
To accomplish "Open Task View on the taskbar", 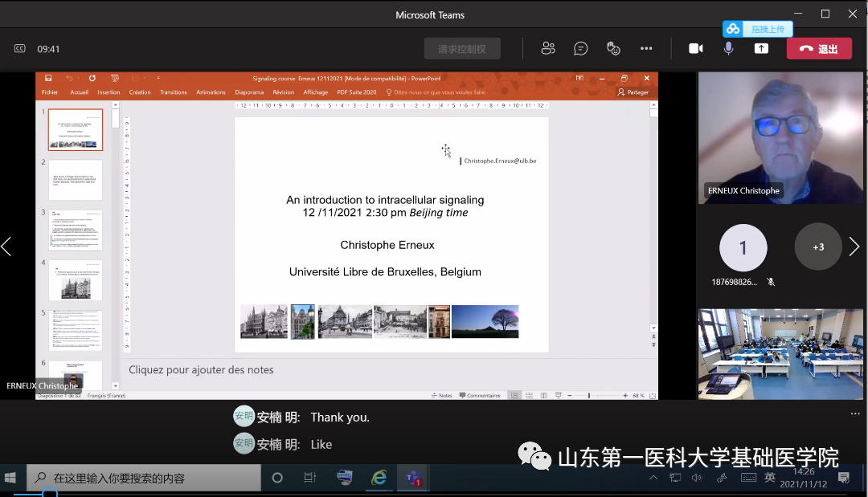I will click(x=310, y=478).
